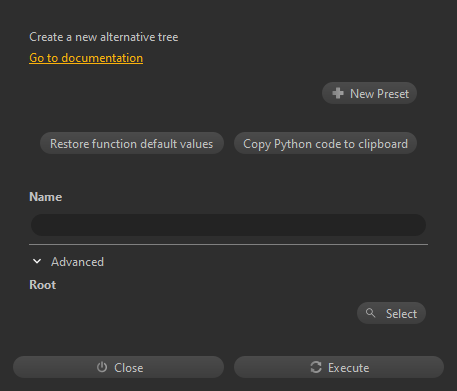
Task: Click the 'Create a new alternative tree' description
Action: (104, 37)
